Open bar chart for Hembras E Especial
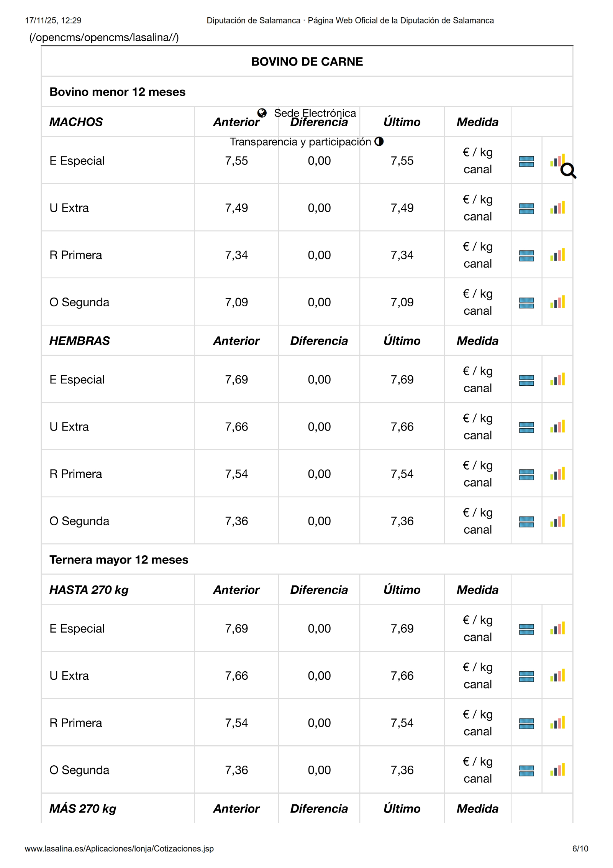613x868 pixels. pyautogui.click(x=557, y=380)
